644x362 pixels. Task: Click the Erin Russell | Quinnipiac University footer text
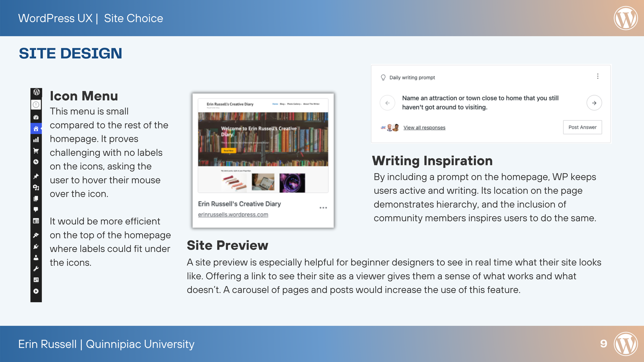pyautogui.click(x=106, y=344)
